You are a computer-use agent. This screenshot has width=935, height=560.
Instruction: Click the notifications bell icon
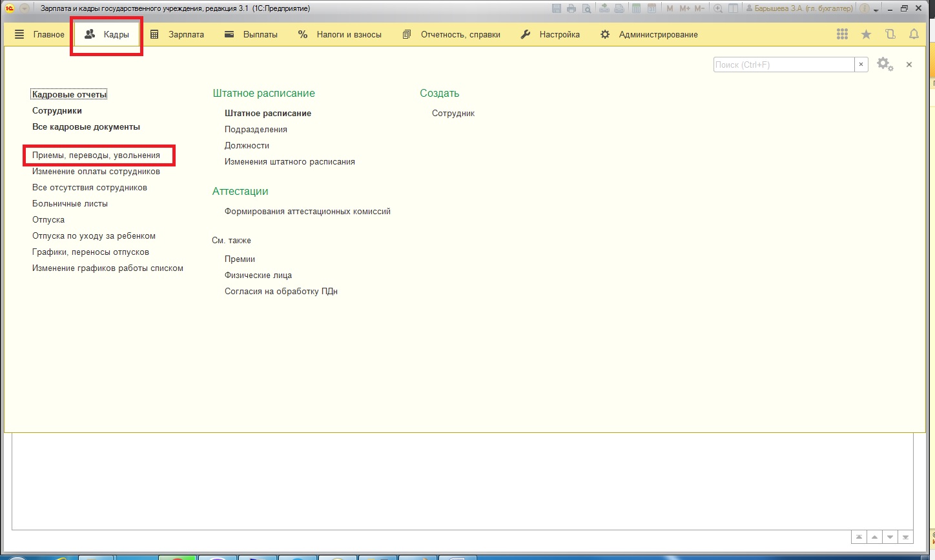pyautogui.click(x=914, y=35)
